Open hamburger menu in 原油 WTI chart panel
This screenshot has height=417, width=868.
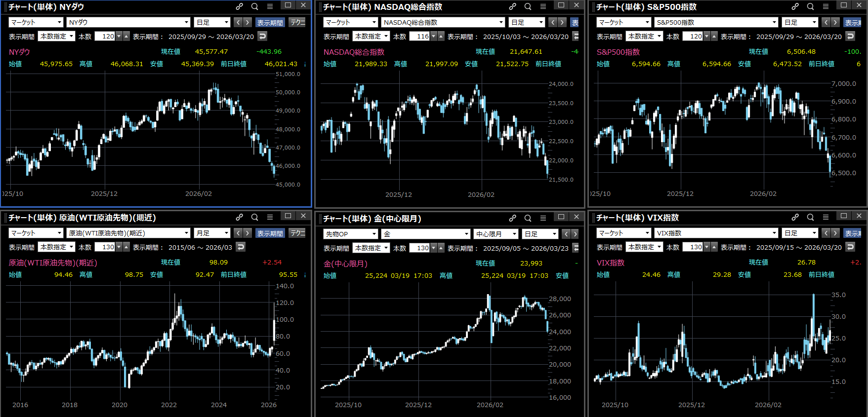(x=270, y=217)
